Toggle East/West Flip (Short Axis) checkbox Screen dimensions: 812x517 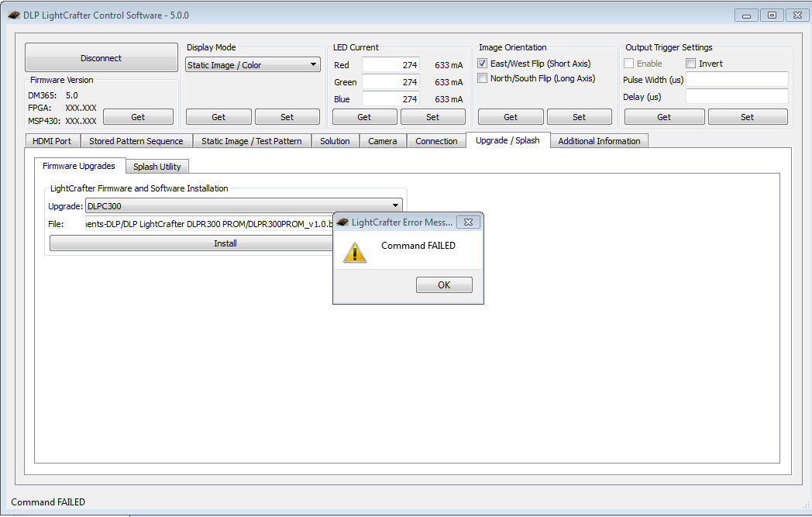point(482,64)
